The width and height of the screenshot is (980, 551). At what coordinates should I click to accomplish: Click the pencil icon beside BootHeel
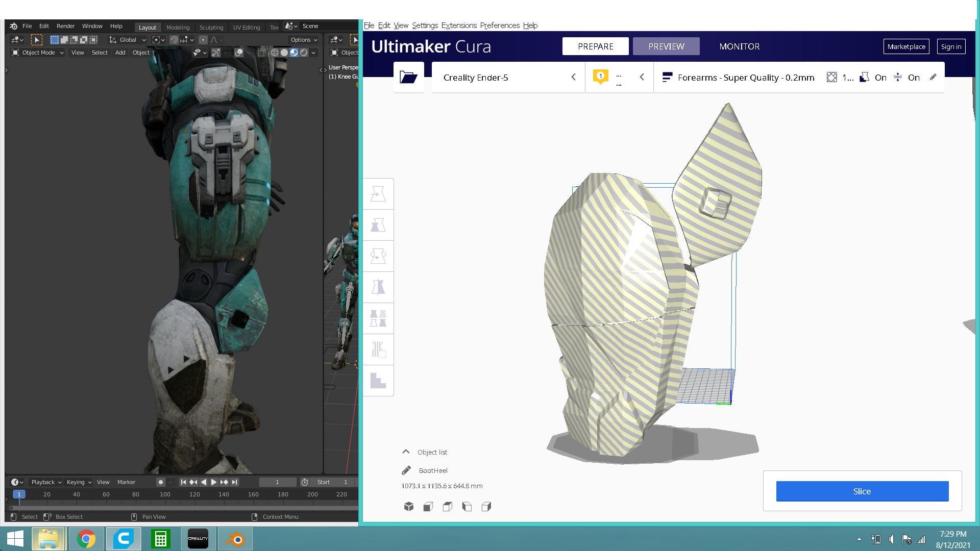[406, 470]
